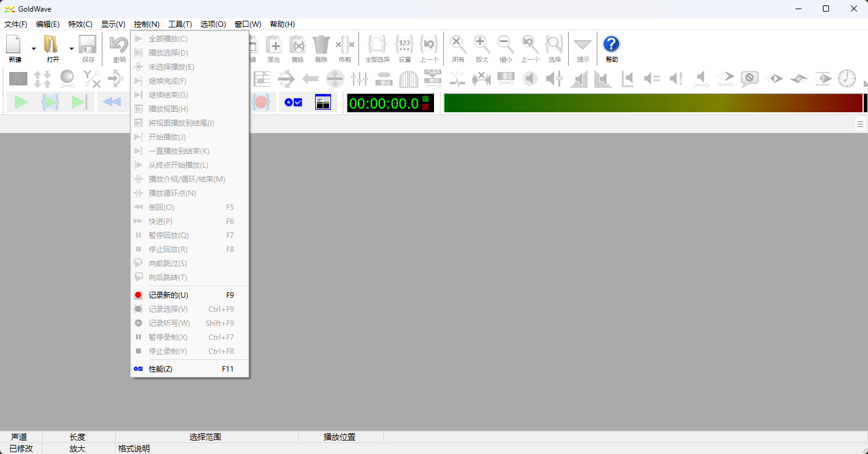Open the 工具(T) menu
The width and height of the screenshot is (868, 454).
pos(180,24)
